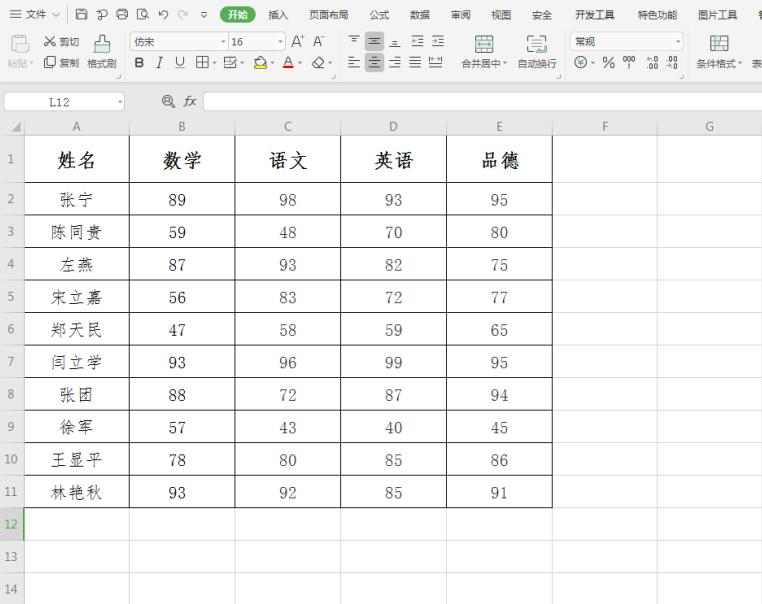This screenshot has height=604, width=762.
Task: Click the increase indent icon
Action: [438, 41]
